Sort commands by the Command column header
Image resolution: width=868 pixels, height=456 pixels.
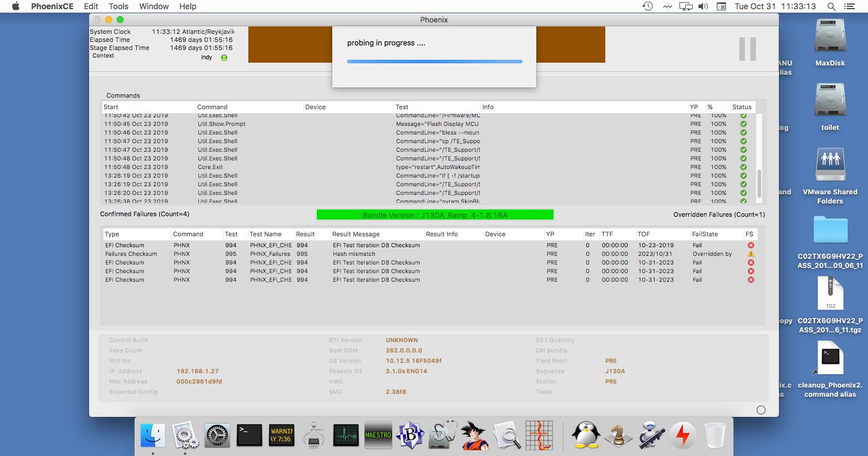click(x=249, y=107)
